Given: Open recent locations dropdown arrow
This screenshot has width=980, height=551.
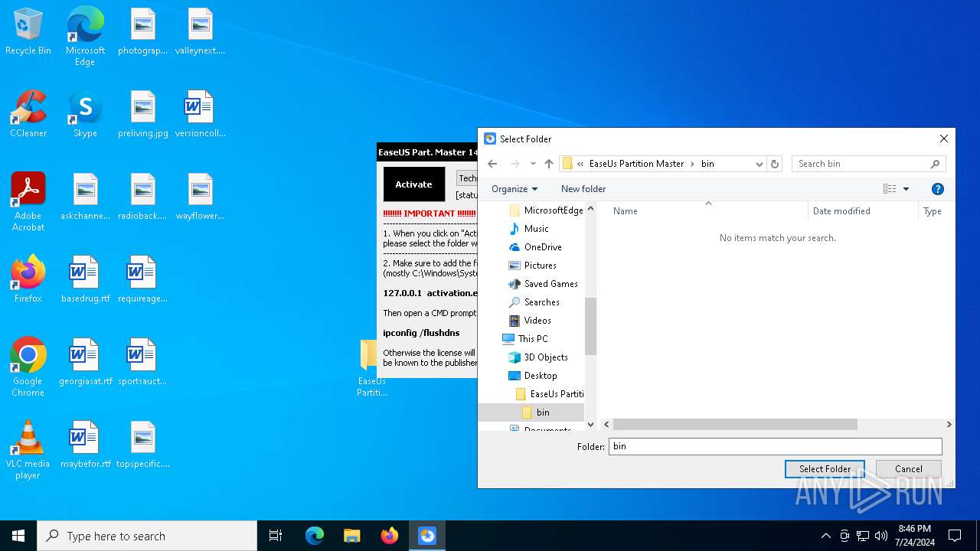Looking at the screenshot, I should click(x=533, y=164).
